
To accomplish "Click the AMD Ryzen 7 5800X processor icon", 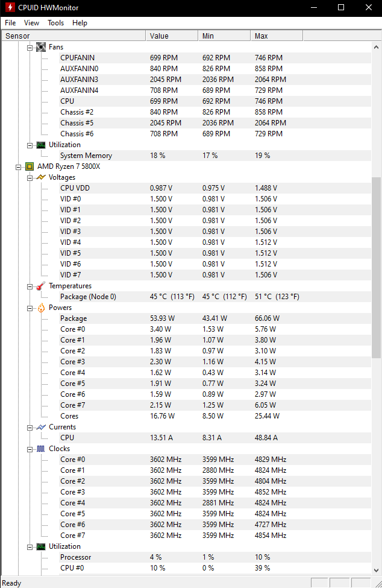I will (30, 166).
